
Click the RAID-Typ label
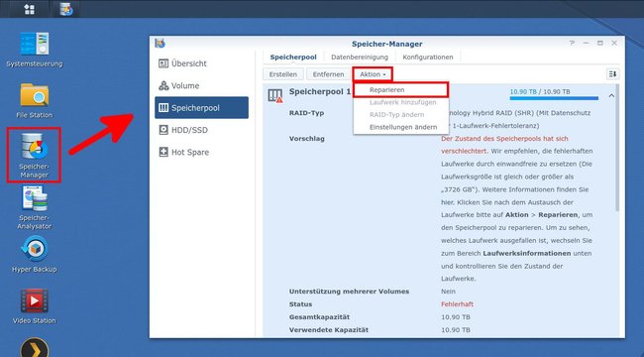click(x=306, y=113)
